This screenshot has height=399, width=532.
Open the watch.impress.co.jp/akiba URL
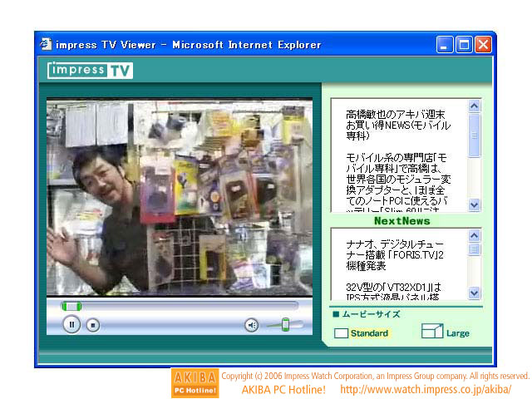[x=426, y=389]
